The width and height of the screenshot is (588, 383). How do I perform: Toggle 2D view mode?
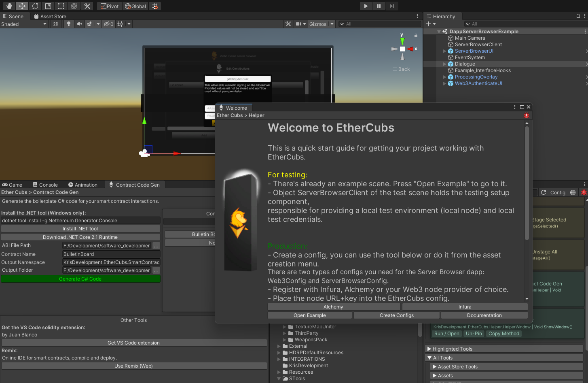56,24
